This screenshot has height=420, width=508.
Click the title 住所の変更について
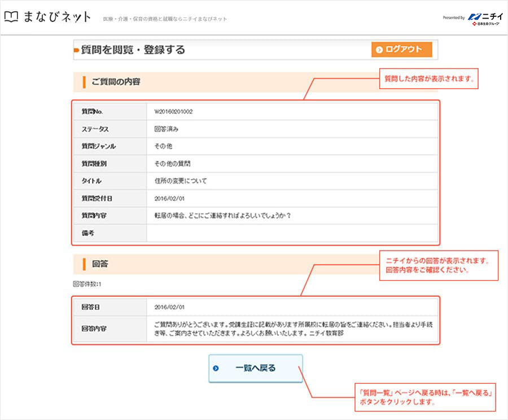pos(181,181)
